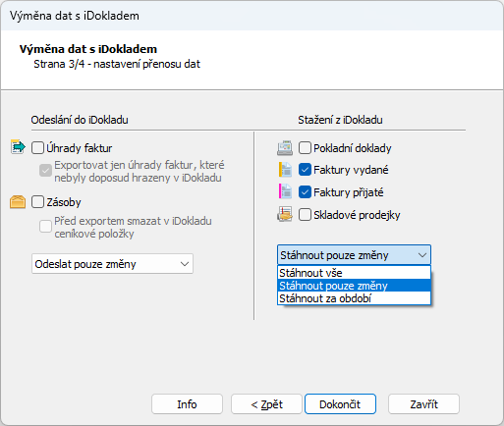Choose Stáhnout za období option

click(x=354, y=298)
